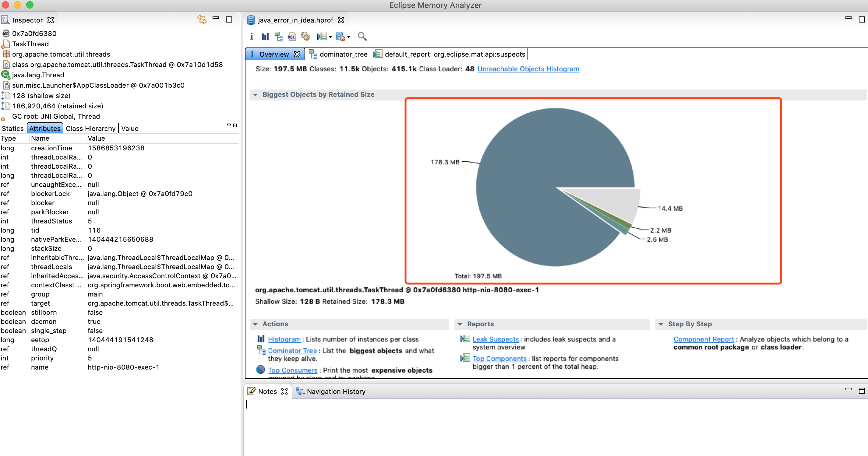Open thread overview double-gear icon
The height and width of the screenshot is (456, 868).
tap(305, 36)
